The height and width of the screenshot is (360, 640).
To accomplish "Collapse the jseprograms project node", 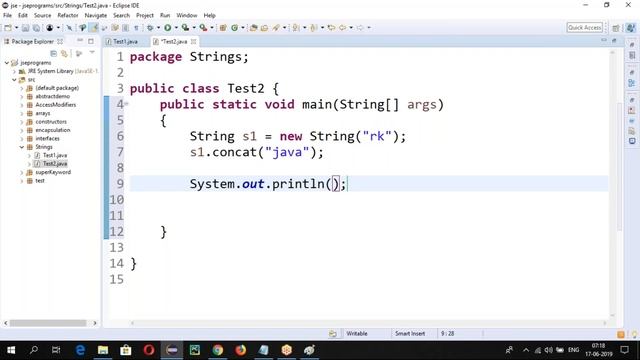I will point(7,63).
